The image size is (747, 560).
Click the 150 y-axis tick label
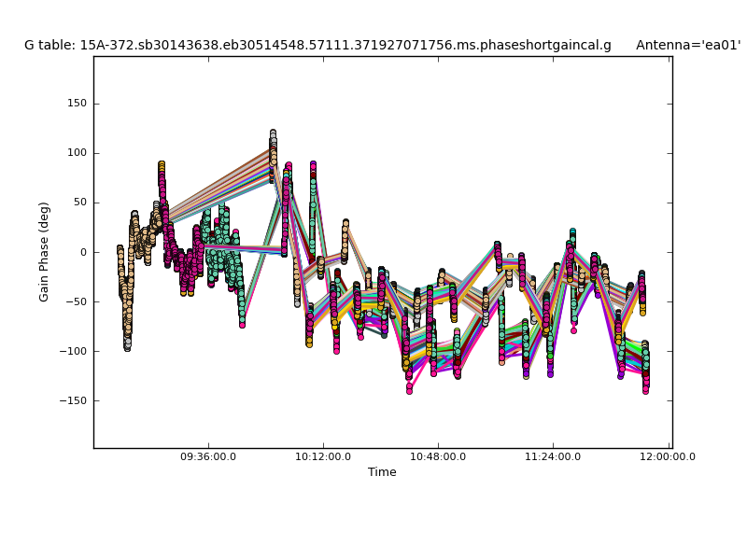pyautogui.click(x=78, y=104)
